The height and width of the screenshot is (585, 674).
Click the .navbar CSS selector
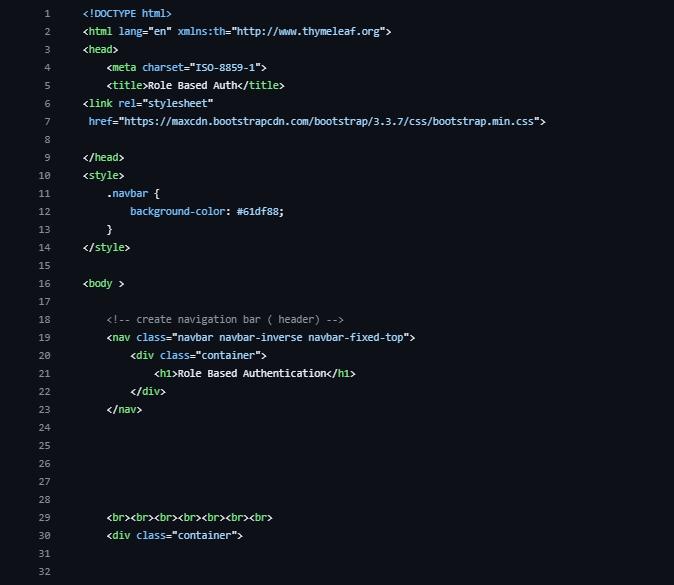[127, 193]
